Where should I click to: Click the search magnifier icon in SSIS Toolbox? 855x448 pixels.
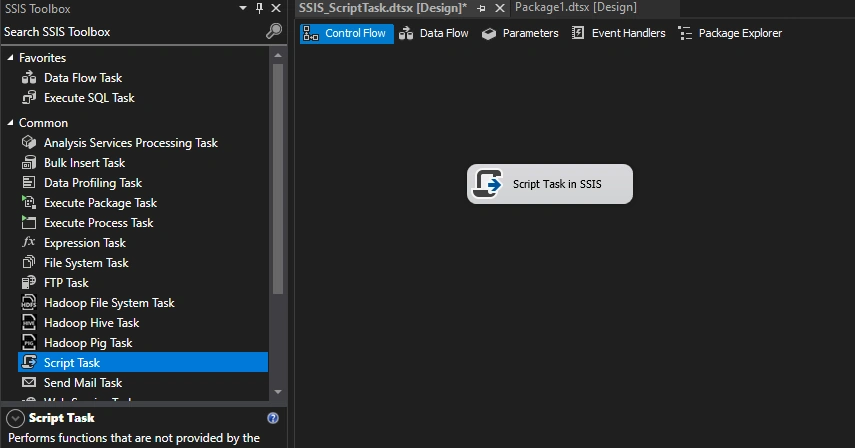274,31
